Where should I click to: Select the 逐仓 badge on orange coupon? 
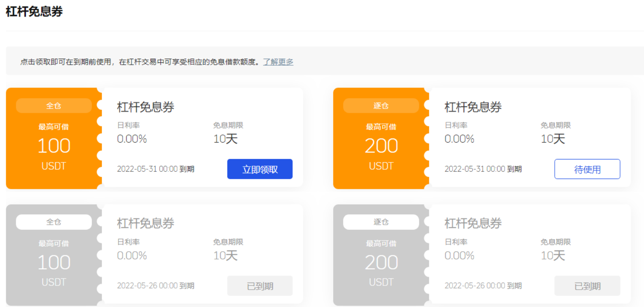point(381,106)
